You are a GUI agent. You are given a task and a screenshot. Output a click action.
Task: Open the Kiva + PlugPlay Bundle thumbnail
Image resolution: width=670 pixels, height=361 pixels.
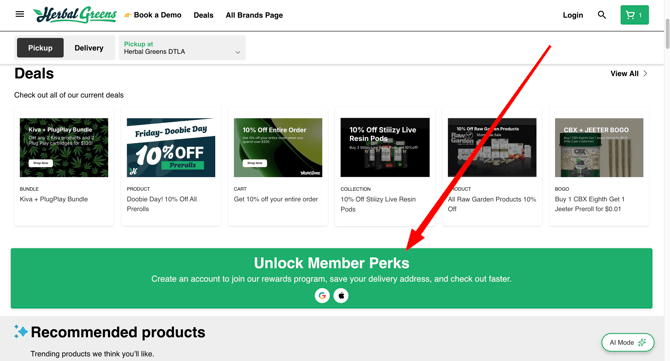[64, 147]
